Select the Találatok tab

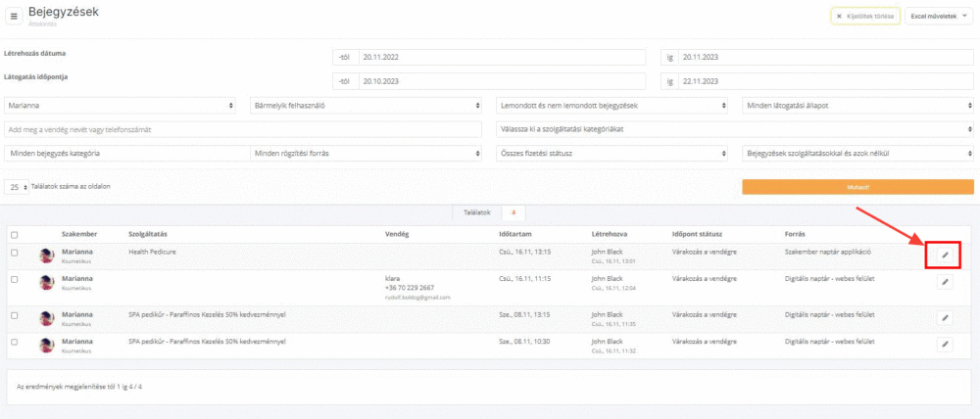tap(477, 212)
